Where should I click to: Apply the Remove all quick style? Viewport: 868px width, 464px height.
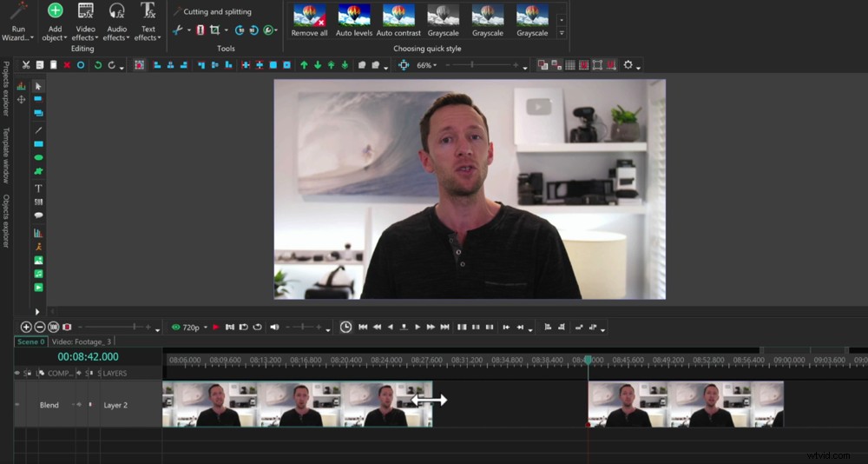tap(310, 21)
